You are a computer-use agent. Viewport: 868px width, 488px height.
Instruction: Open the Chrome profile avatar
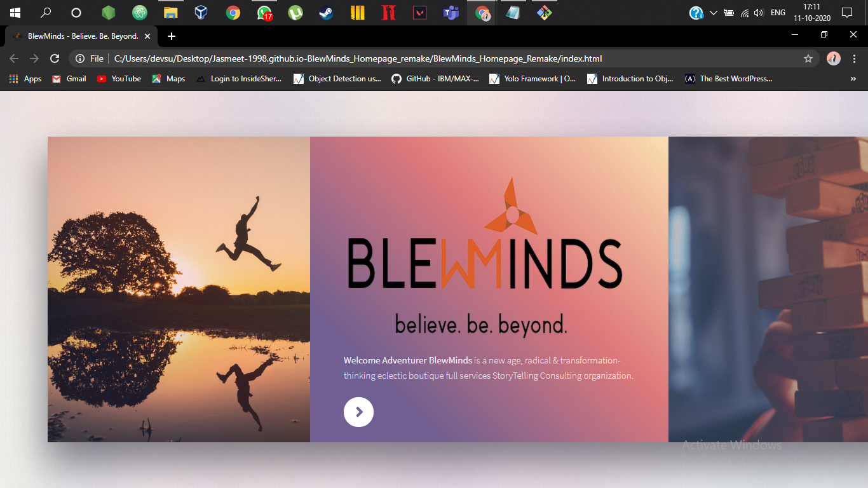(834, 58)
